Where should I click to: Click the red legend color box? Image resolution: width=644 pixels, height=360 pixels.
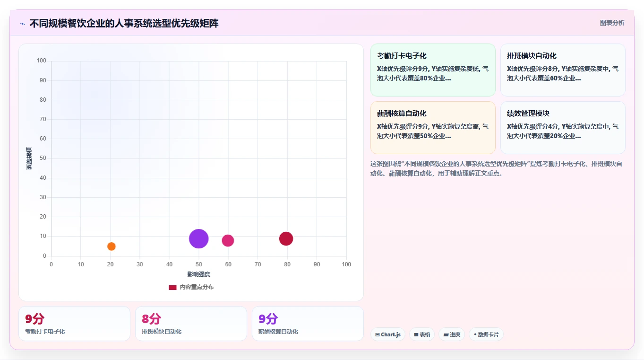pyautogui.click(x=172, y=287)
